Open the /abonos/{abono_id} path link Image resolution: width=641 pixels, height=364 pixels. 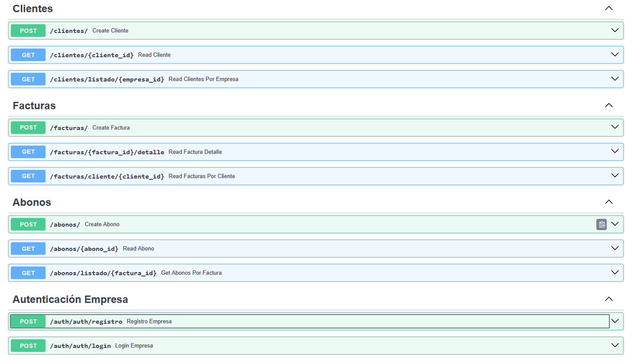(84, 249)
